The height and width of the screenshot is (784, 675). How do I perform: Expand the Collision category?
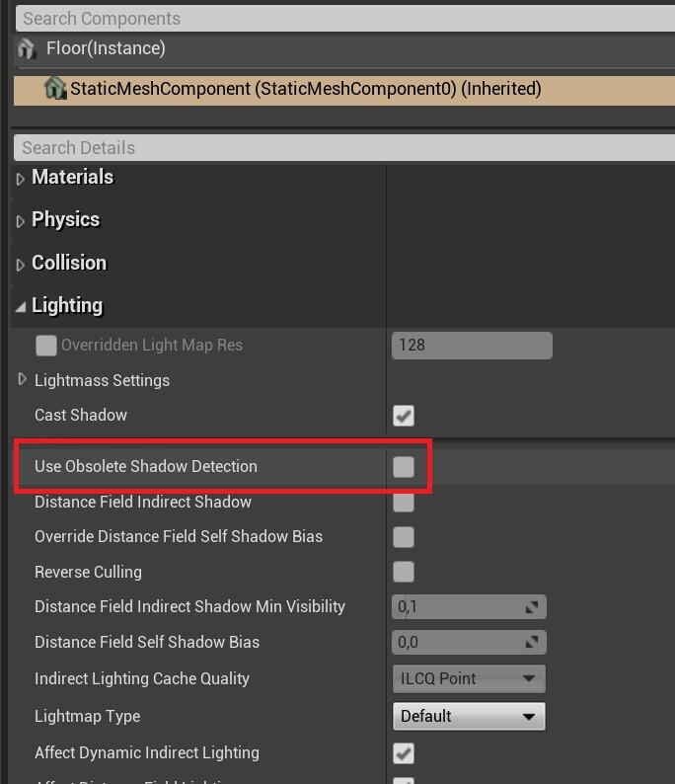tap(20, 265)
